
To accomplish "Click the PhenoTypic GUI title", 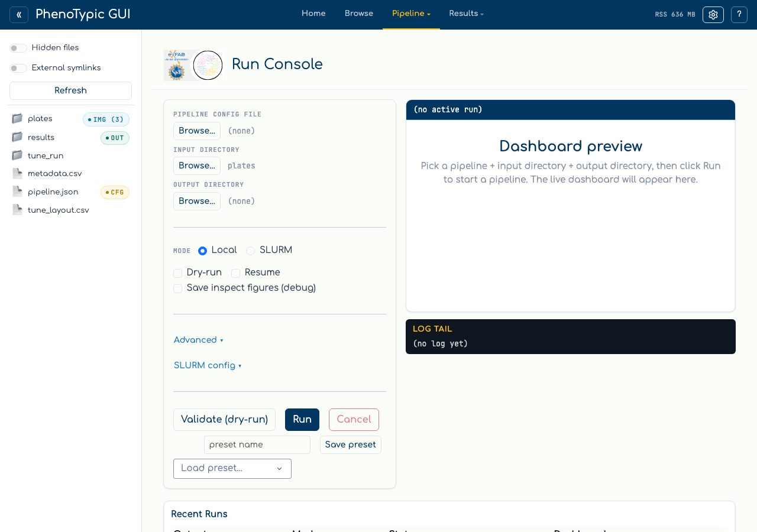I will 83,14.
